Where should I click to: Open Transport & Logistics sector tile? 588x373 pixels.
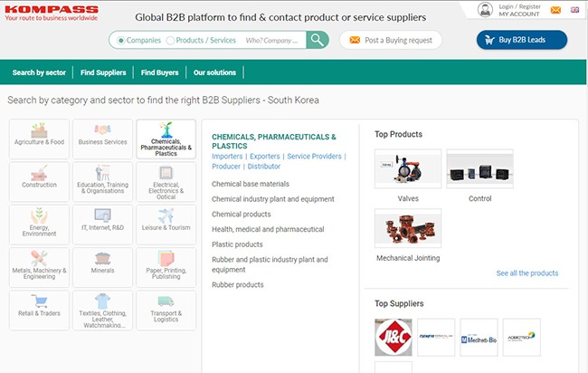pos(166,310)
